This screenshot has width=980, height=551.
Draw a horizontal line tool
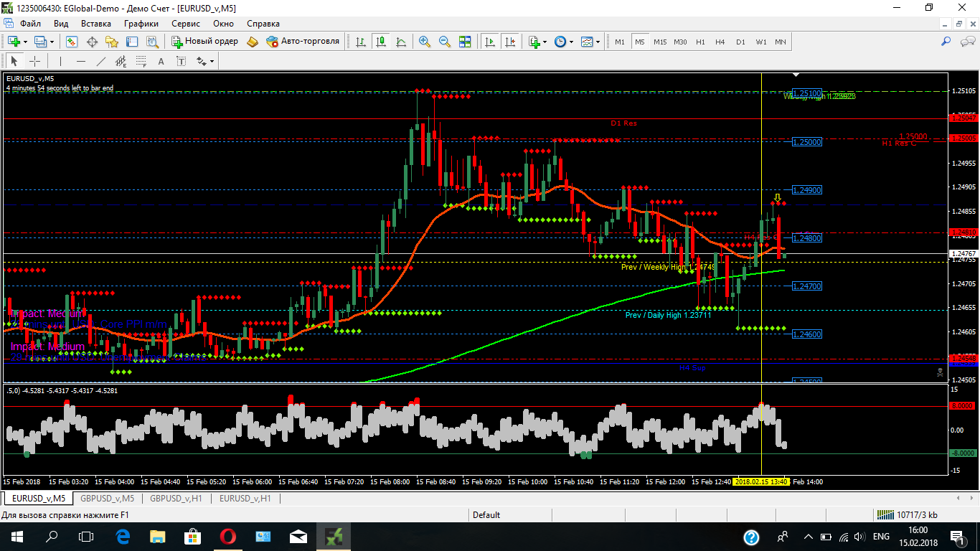(x=80, y=61)
